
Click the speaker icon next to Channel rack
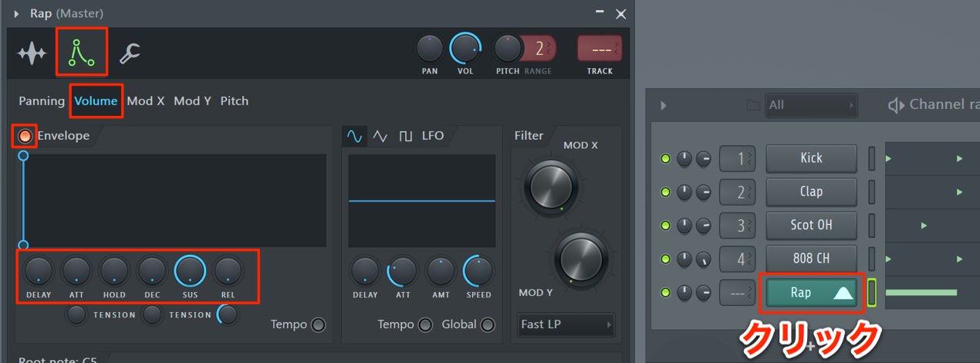coord(896,105)
